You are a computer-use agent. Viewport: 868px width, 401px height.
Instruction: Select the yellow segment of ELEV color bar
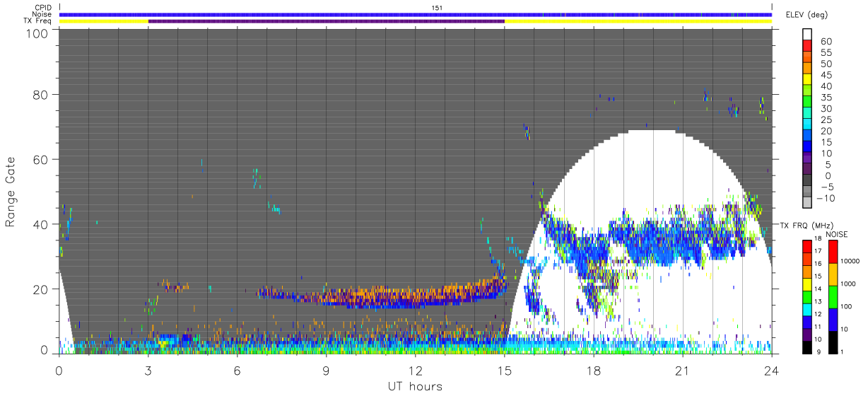click(809, 79)
